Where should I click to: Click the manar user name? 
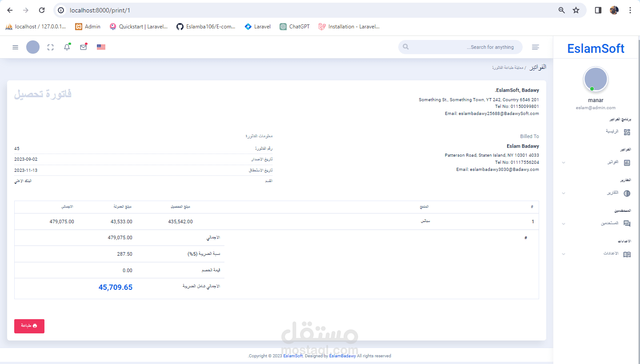coord(596,100)
